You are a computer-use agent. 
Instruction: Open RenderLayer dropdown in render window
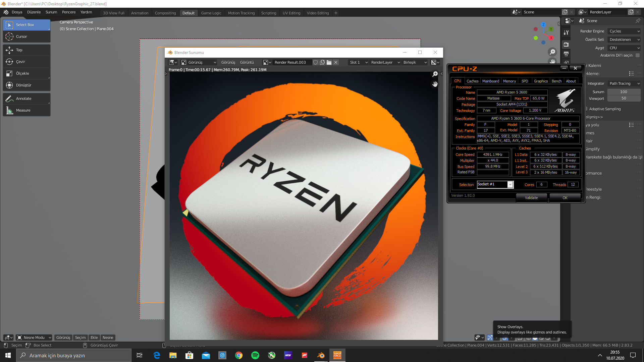click(385, 62)
